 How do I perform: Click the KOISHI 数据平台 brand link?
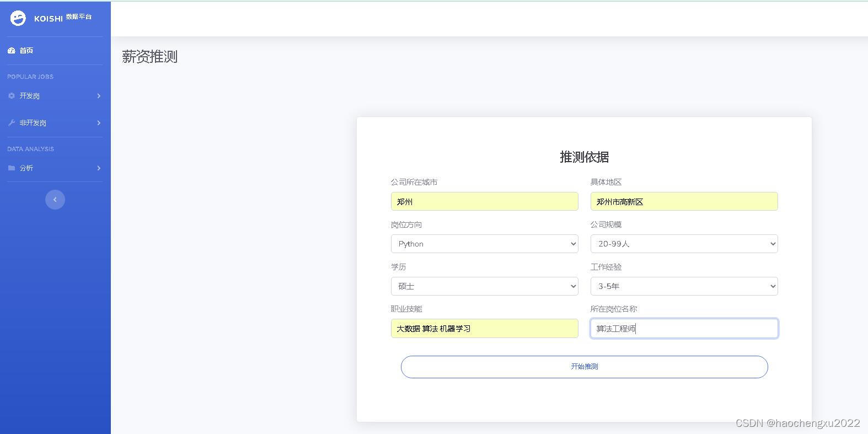click(51, 18)
